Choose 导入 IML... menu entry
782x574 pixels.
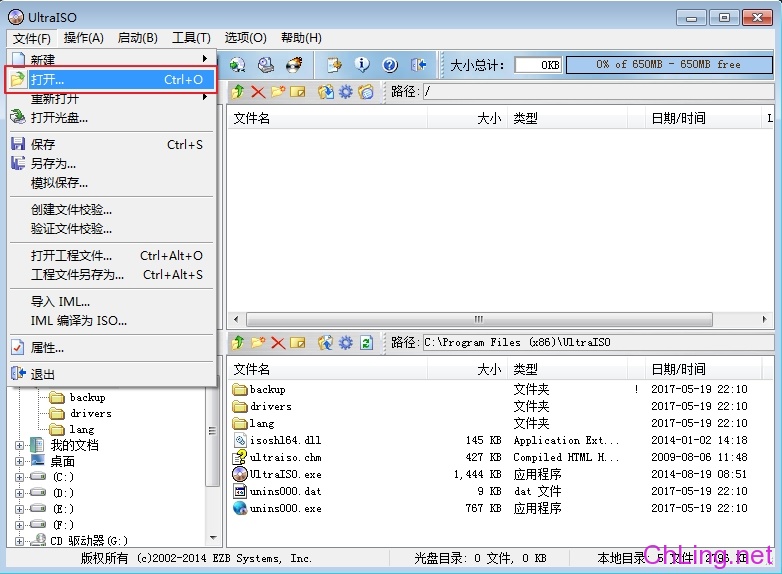click(x=112, y=301)
